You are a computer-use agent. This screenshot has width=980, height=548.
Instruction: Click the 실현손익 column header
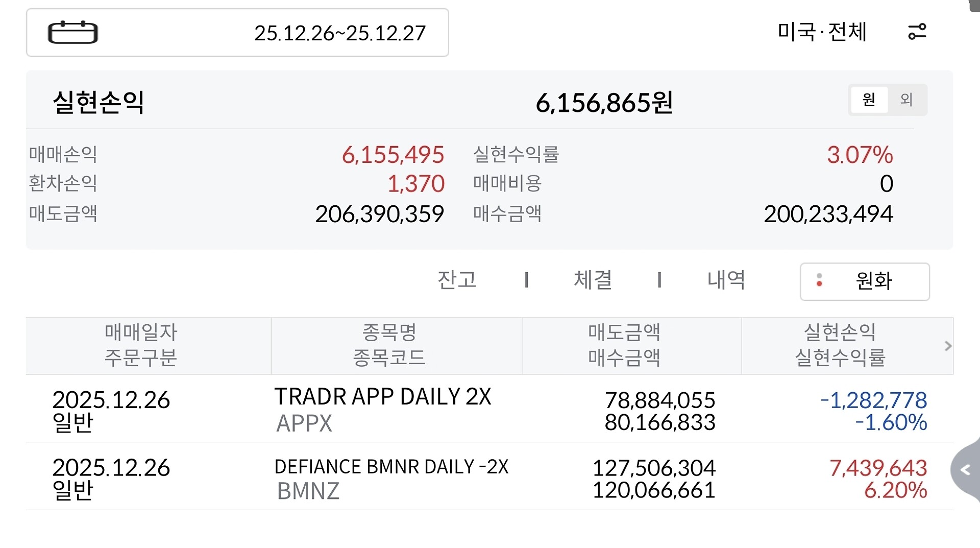[x=840, y=345]
